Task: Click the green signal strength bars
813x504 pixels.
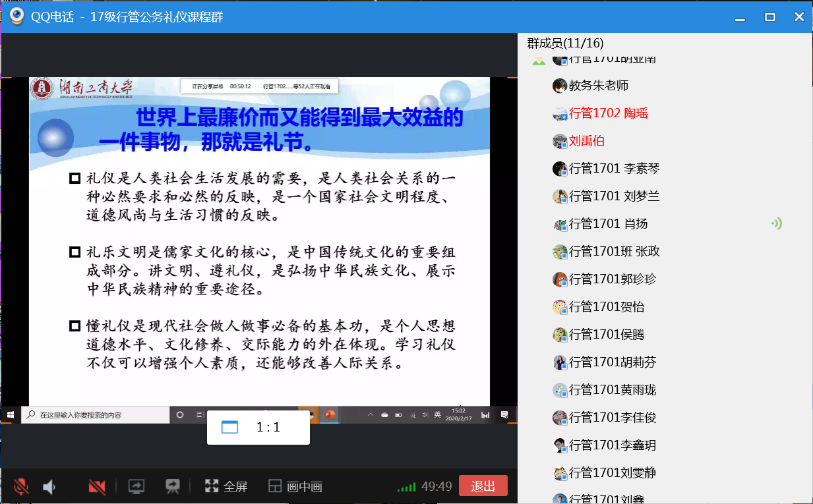Action: point(406,488)
